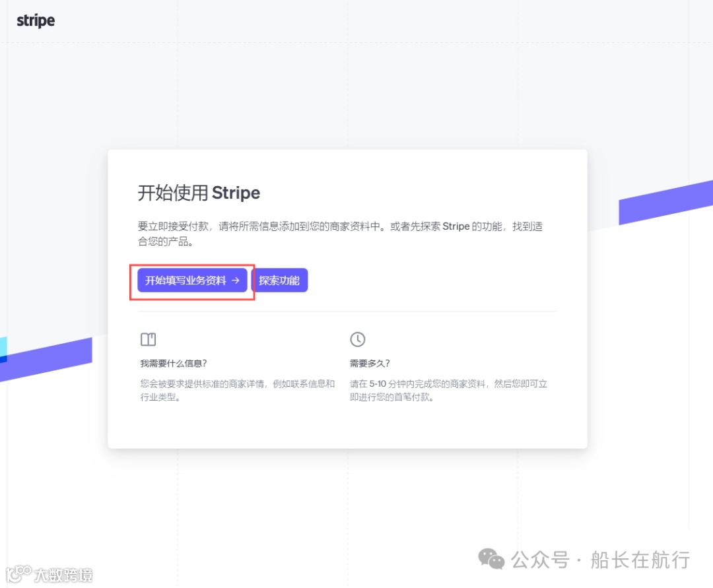Click description starting 您会被要求提供标准的商家详情
713x588 pixels.
click(x=238, y=390)
